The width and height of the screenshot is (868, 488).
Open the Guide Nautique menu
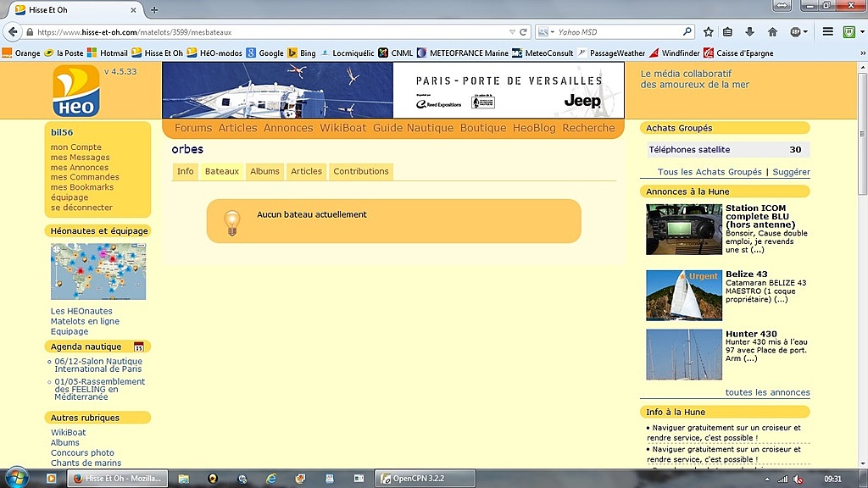click(x=413, y=128)
